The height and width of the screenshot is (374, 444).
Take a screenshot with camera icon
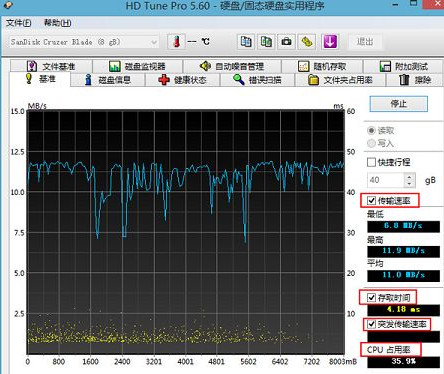(286, 42)
